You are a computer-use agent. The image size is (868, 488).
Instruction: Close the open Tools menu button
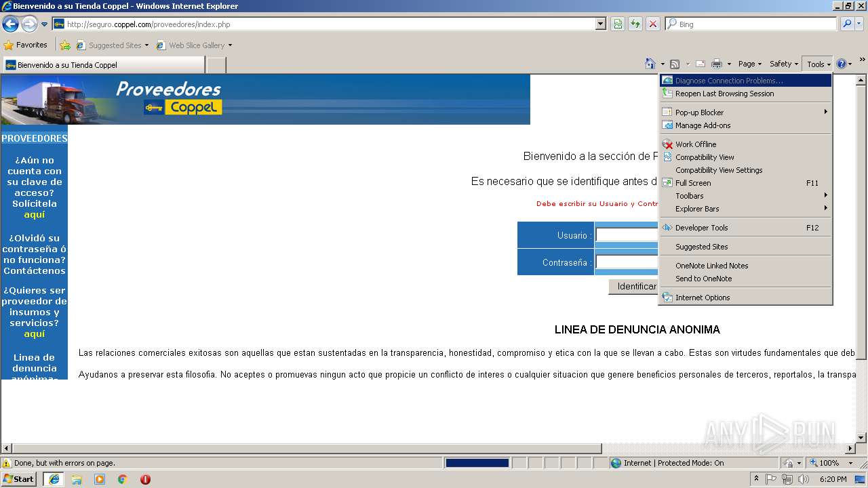818,64
